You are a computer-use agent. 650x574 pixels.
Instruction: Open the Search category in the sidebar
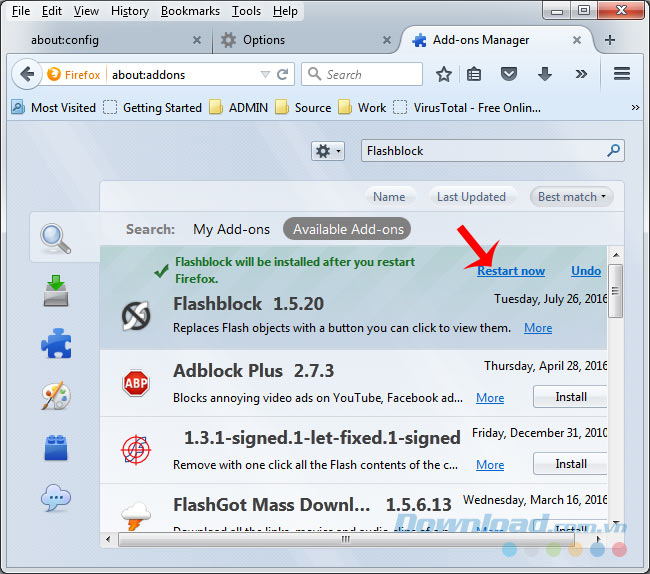click(x=56, y=238)
